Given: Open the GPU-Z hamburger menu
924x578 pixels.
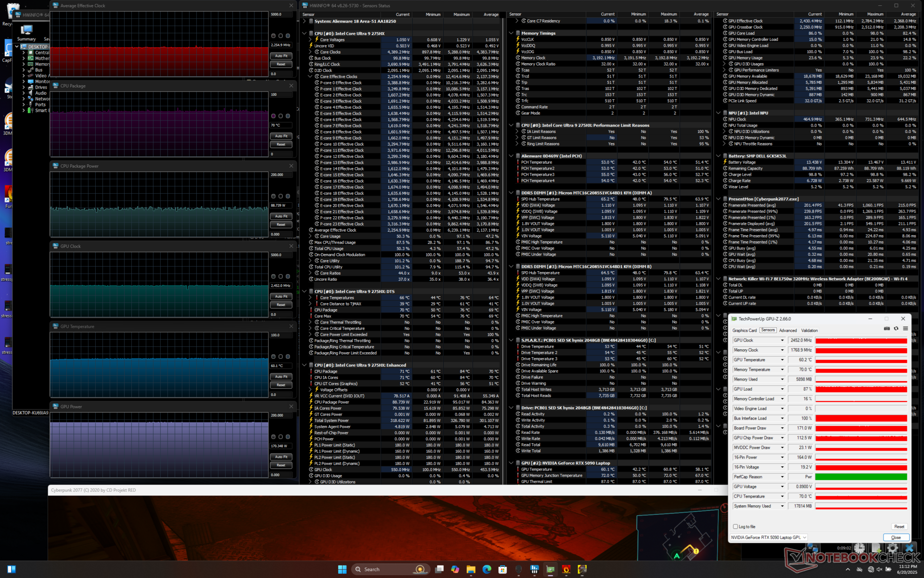Looking at the screenshot, I should pyautogui.click(x=905, y=328).
